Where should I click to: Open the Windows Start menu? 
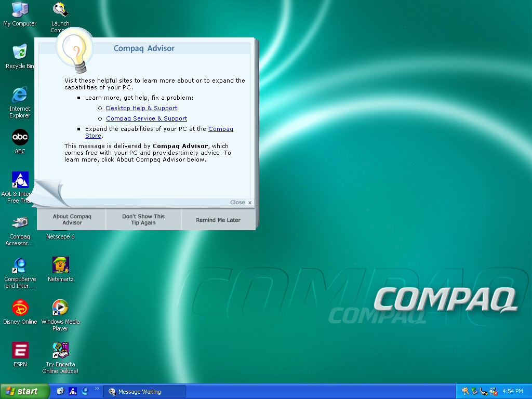coord(25,391)
